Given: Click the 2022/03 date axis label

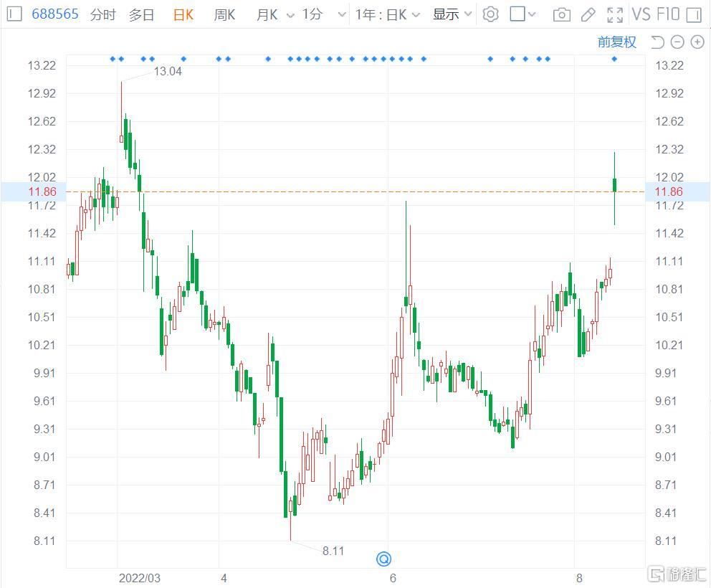Looking at the screenshot, I should (x=140, y=578).
